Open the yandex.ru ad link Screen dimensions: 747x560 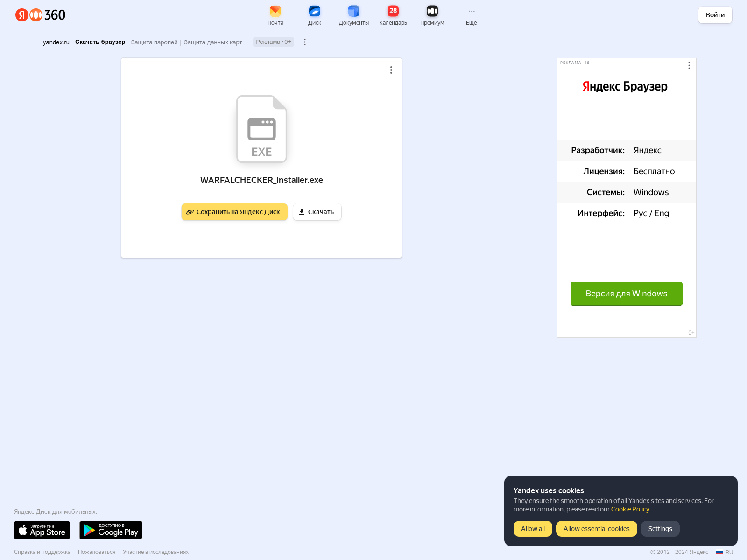[x=56, y=42]
